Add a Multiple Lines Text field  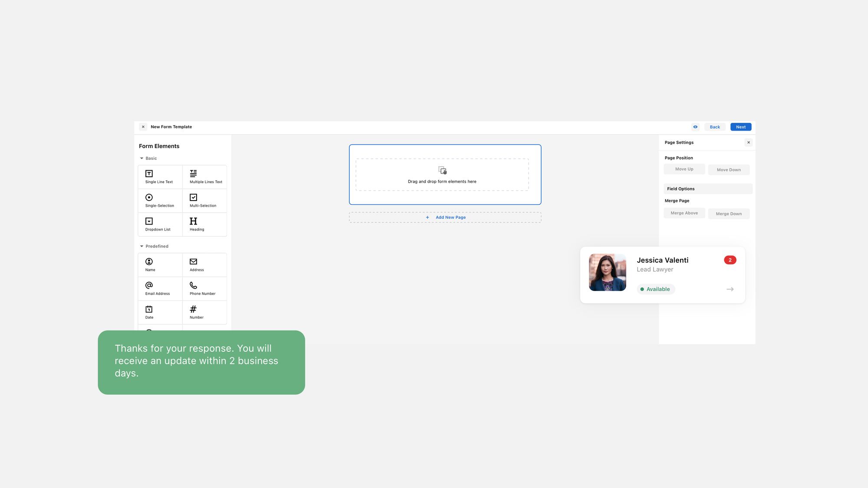(205, 176)
